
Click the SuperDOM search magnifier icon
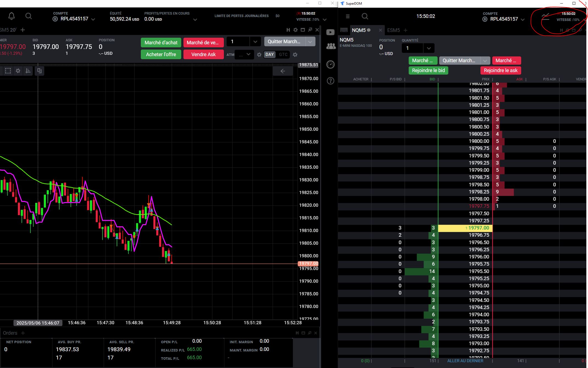click(365, 16)
